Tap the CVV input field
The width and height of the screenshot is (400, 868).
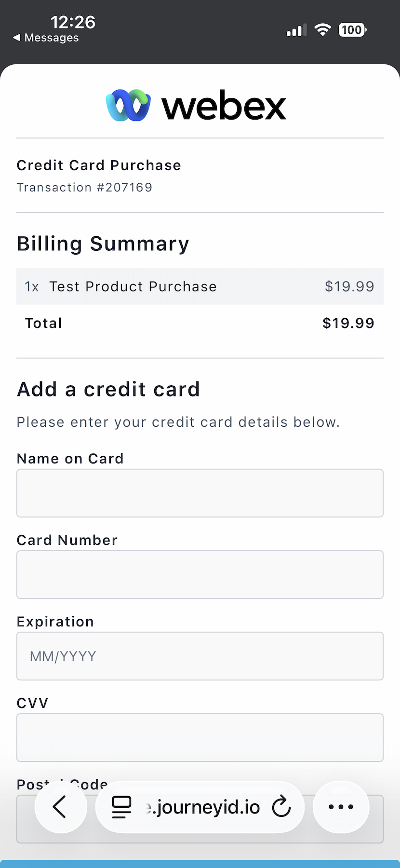(200, 737)
